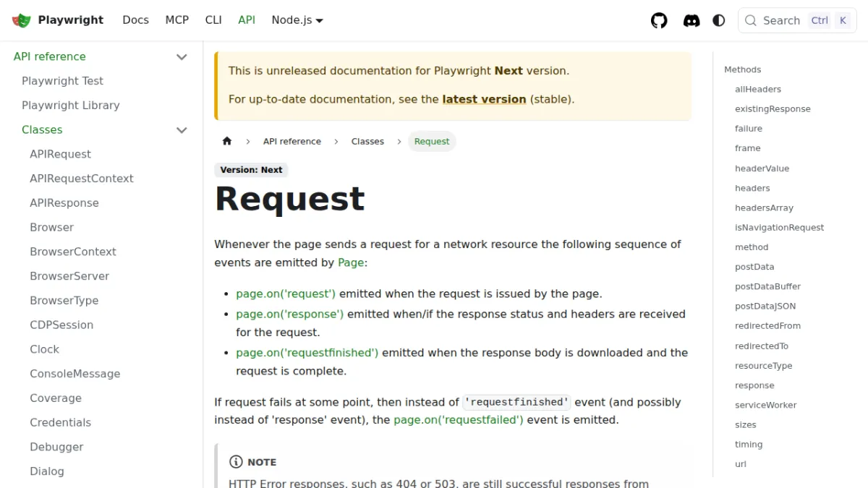
Task: Open the GitHub repository icon
Action: point(659,20)
